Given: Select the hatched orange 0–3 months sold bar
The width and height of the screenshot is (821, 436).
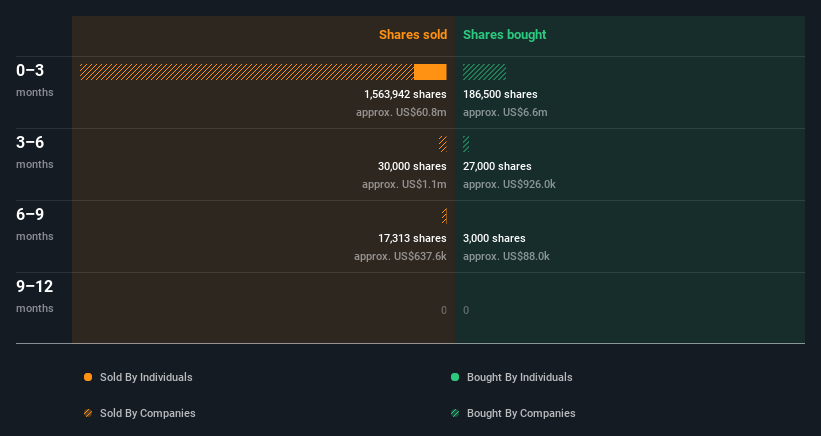Looking at the screenshot, I should pyautogui.click(x=247, y=72).
